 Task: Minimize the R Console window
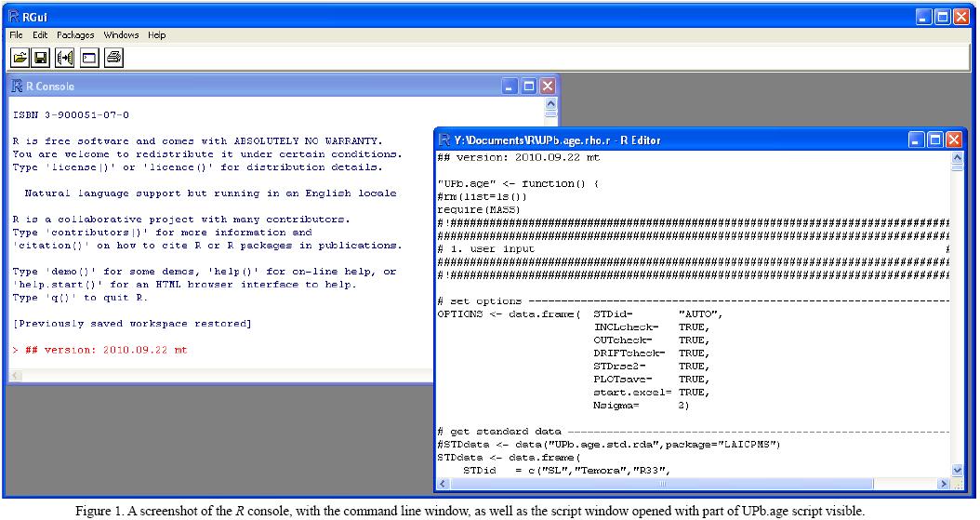510,87
